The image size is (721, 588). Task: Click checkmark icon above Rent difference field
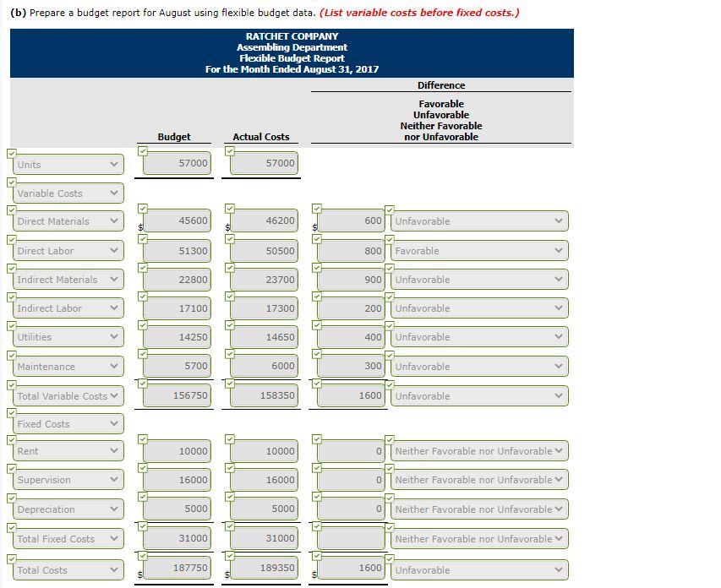click(316, 439)
